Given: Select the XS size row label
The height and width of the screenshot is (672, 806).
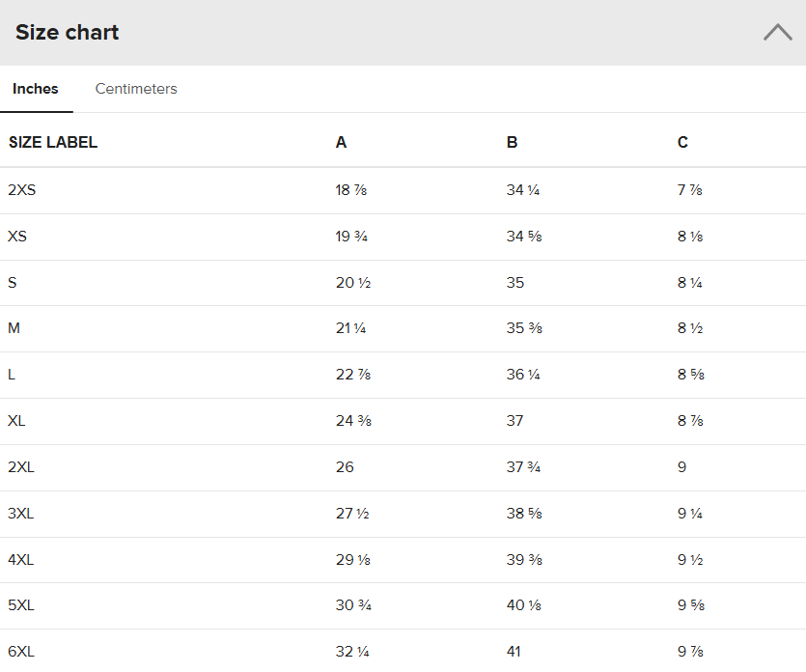Looking at the screenshot, I should 17,237.
